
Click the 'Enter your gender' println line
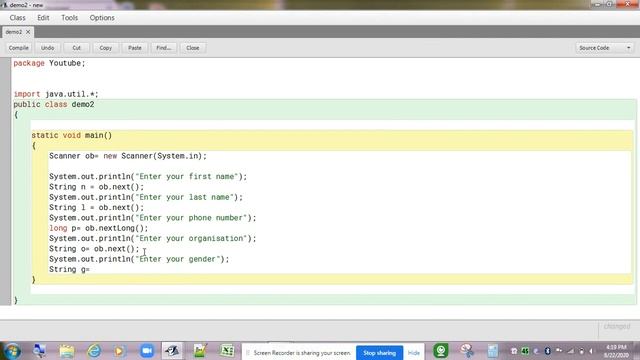pos(139,259)
